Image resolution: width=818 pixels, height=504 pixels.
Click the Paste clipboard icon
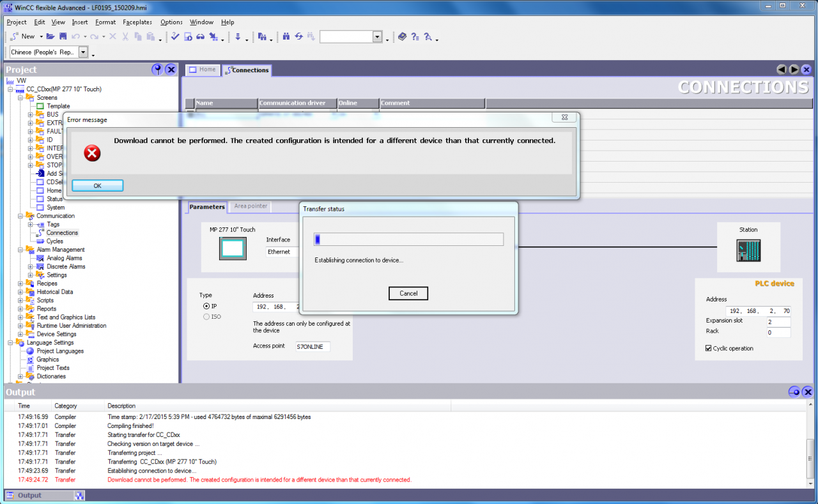click(150, 36)
